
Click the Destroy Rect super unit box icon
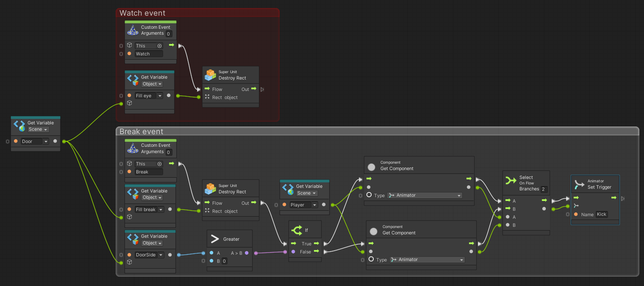210,74
